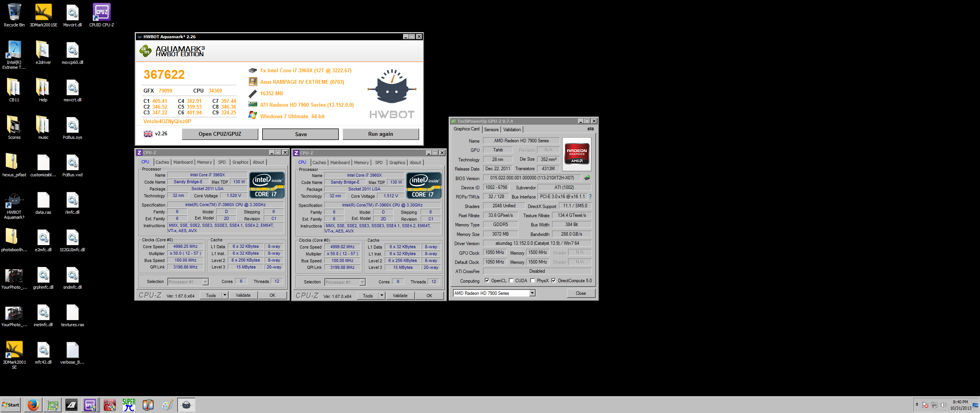Click the CPU-Z taskbar icon
The width and height of the screenshot is (980, 413).
90,405
